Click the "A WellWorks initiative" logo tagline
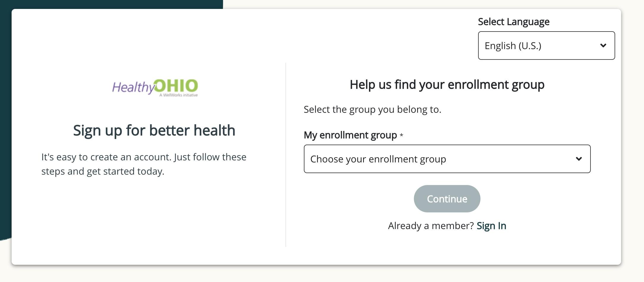 (178, 95)
